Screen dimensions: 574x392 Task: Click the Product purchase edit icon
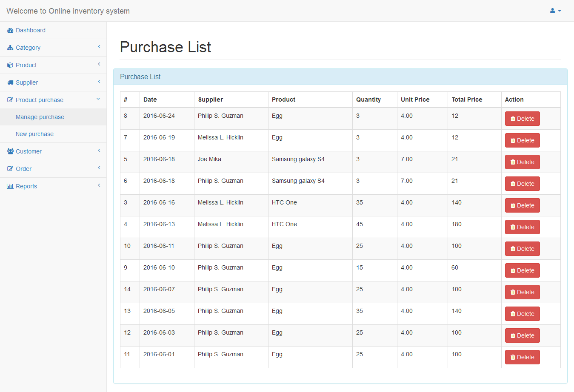[10, 100]
